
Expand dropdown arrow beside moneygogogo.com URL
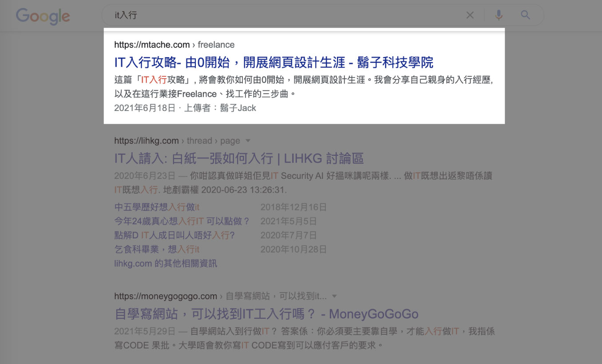pos(335,296)
